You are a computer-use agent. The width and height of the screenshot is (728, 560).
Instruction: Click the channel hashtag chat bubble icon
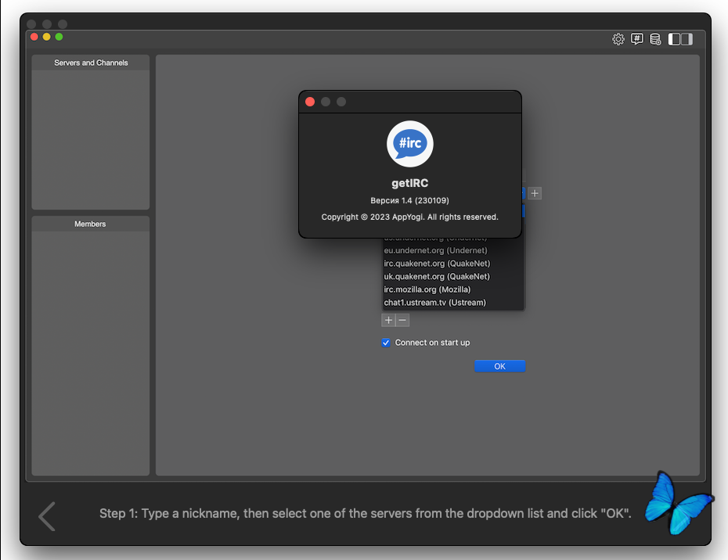pos(637,39)
